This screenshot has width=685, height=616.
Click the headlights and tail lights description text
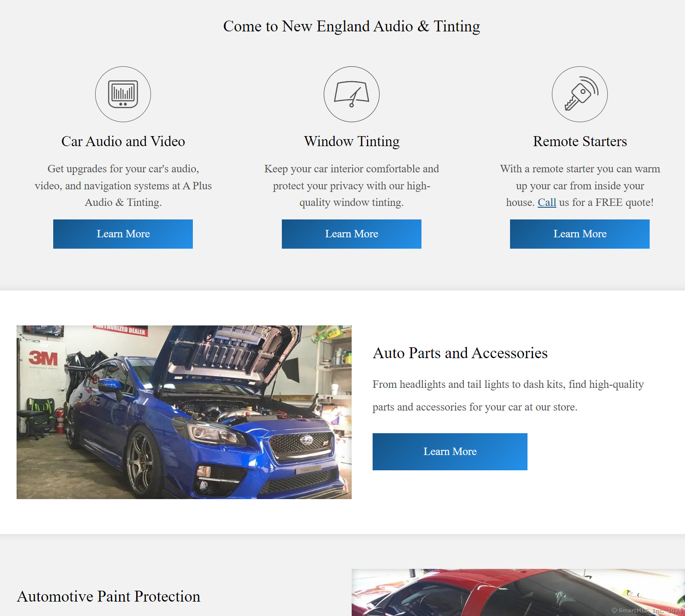point(508,396)
